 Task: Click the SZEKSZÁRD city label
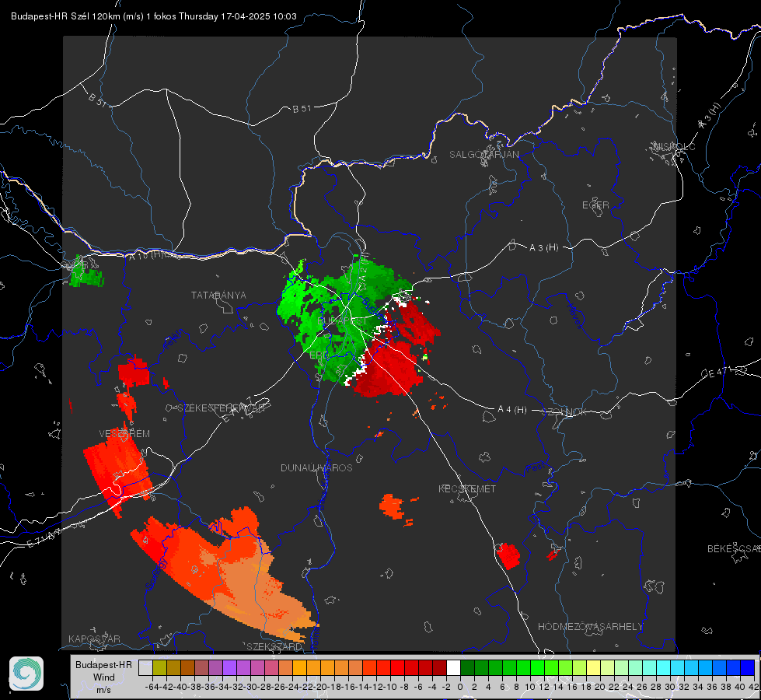(x=274, y=646)
